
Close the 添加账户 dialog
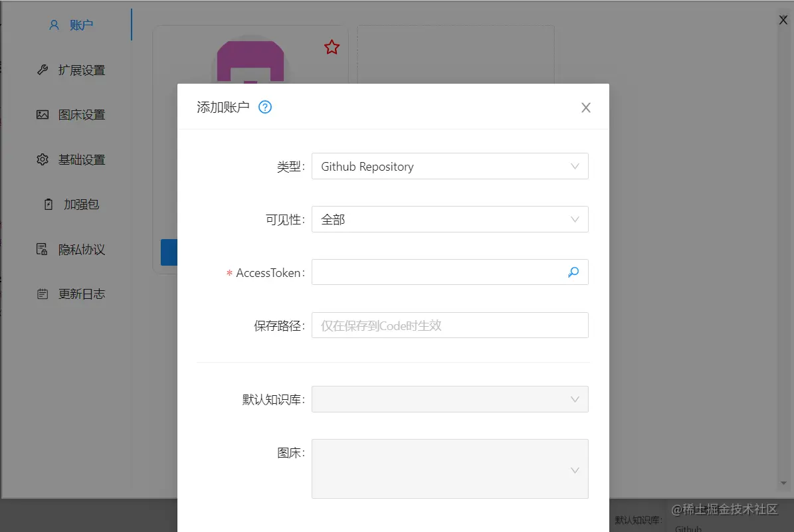click(x=586, y=108)
